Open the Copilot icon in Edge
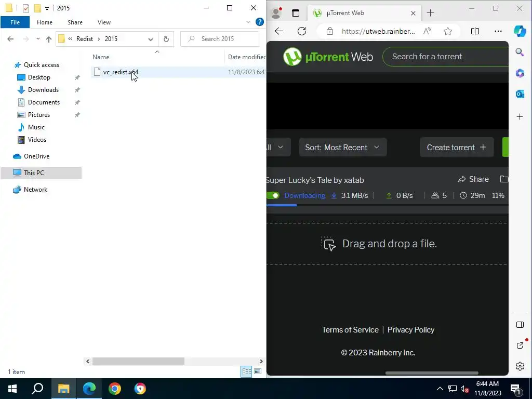 520,31
